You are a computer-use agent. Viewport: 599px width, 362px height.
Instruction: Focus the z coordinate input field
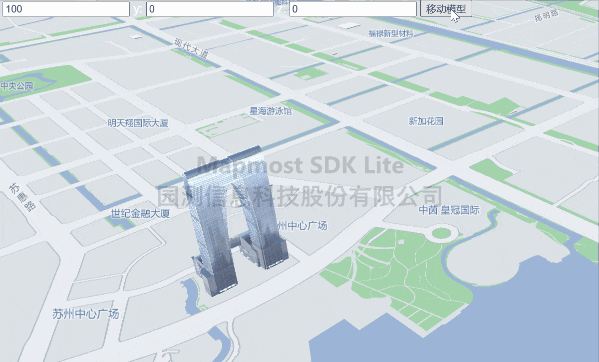click(353, 9)
